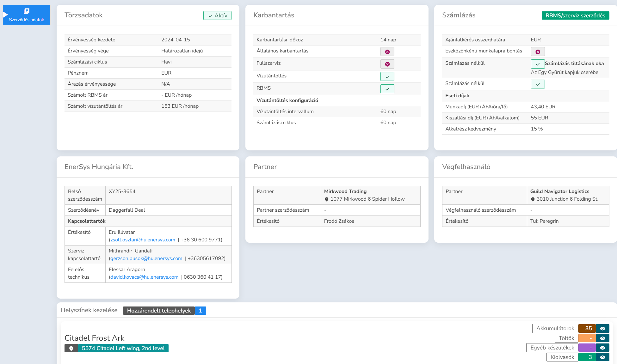Image resolution: width=617 pixels, height=364 pixels.
Task: Click the RBMS/szerviz szerződés badge
Action: coord(575,15)
